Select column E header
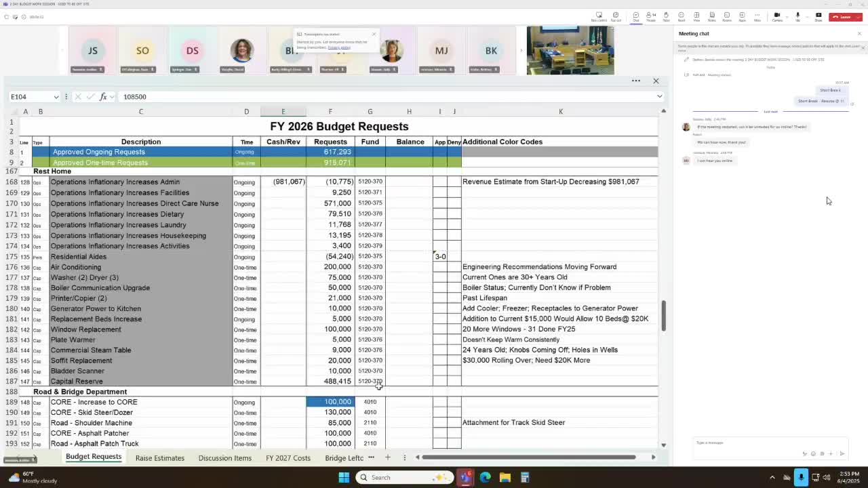The height and width of the screenshot is (488, 868). coord(283,112)
